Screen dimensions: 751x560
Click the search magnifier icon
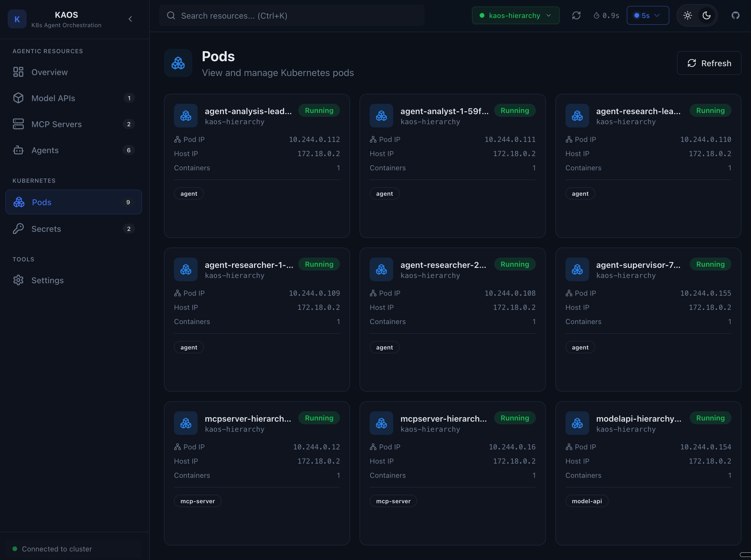point(171,16)
